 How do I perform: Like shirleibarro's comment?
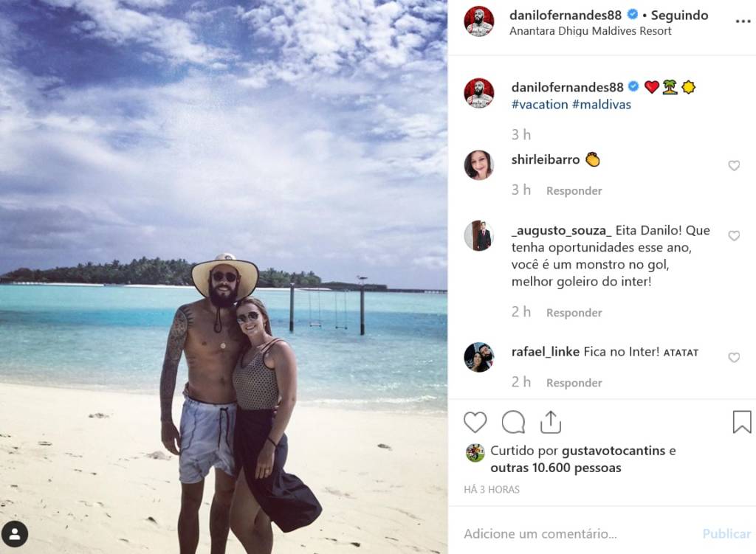click(734, 166)
